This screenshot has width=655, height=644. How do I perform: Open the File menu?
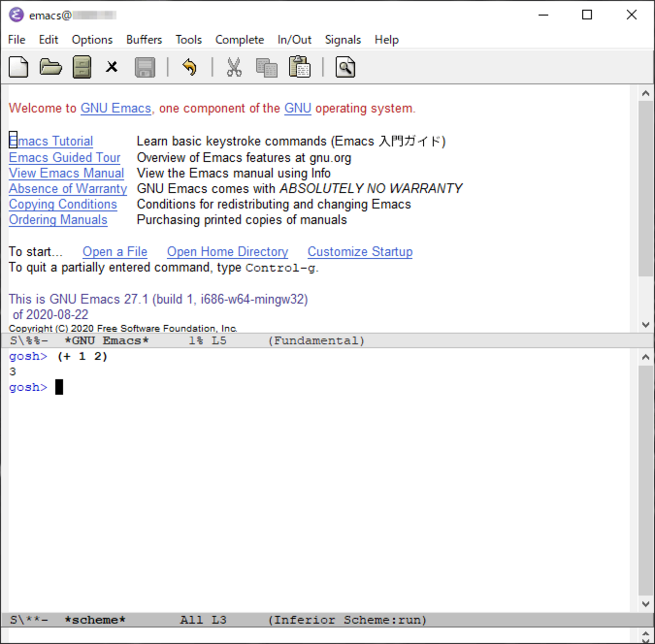[x=17, y=39]
